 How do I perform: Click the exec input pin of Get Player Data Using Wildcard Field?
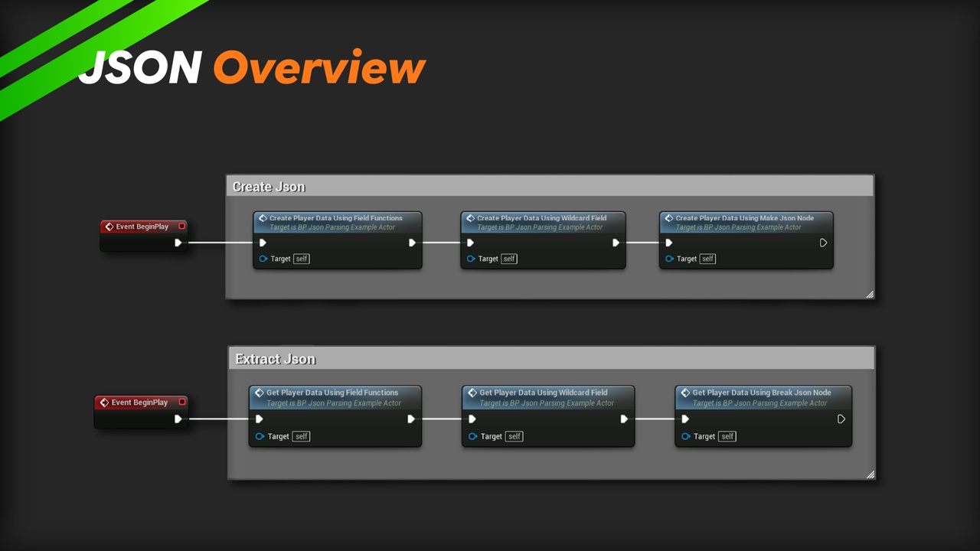click(472, 419)
